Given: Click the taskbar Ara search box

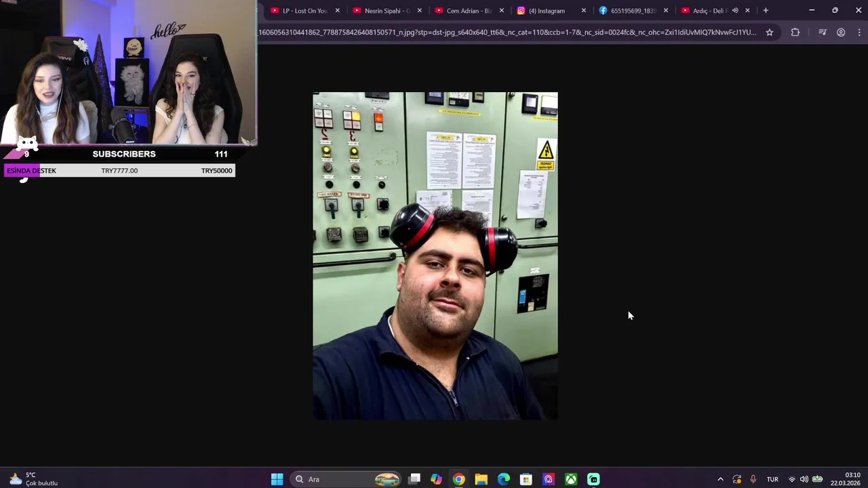Looking at the screenshot, I should pyautogui.click(x=347, y=479).
